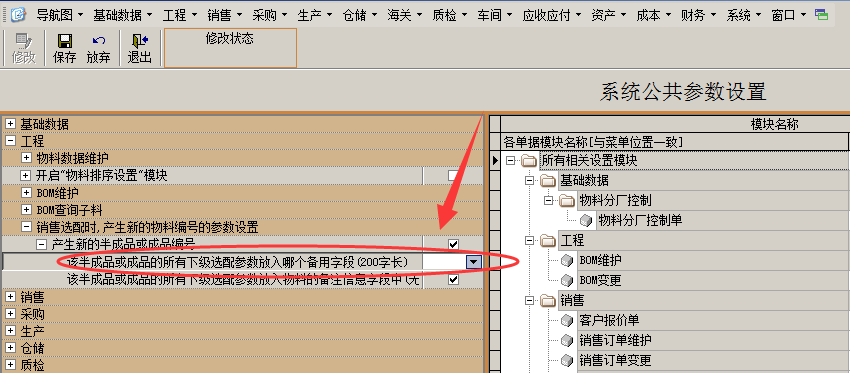The width and height of the screenshot is (850, 373).
Task: Uncheck the 产生新的半成品或成品编号 checkbox
Action: pyautogui.click(x=454, y=245)
